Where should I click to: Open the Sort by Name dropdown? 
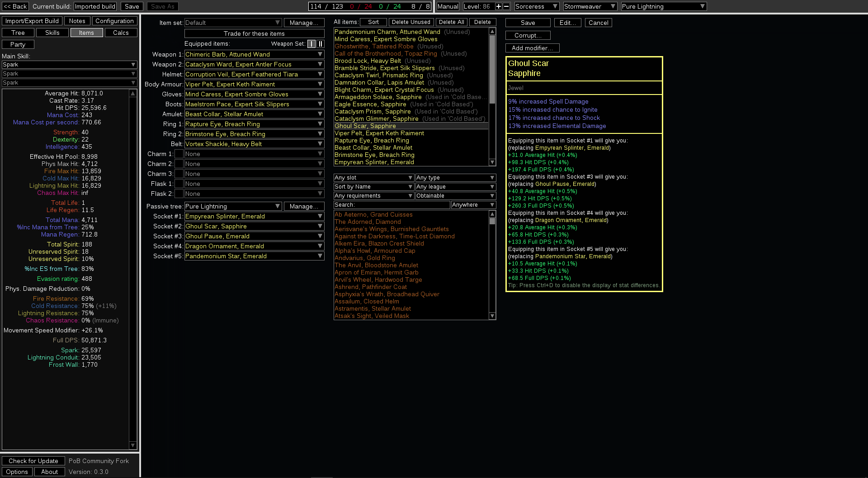coord(373,186)
